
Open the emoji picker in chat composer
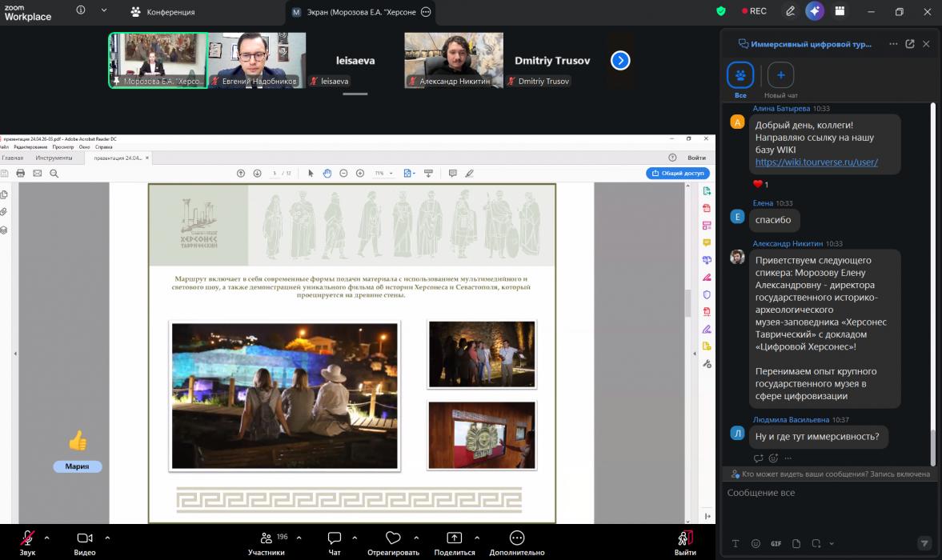point(756,543)
